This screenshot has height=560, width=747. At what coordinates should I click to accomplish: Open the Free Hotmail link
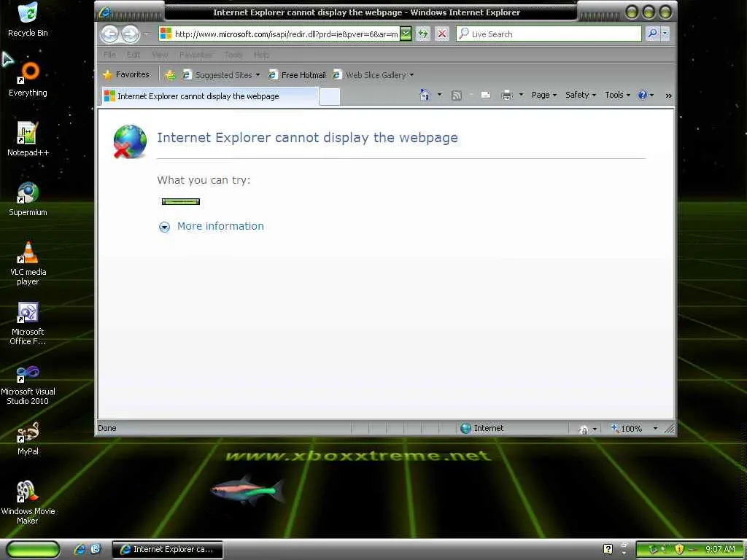click(x=298, y=75)
